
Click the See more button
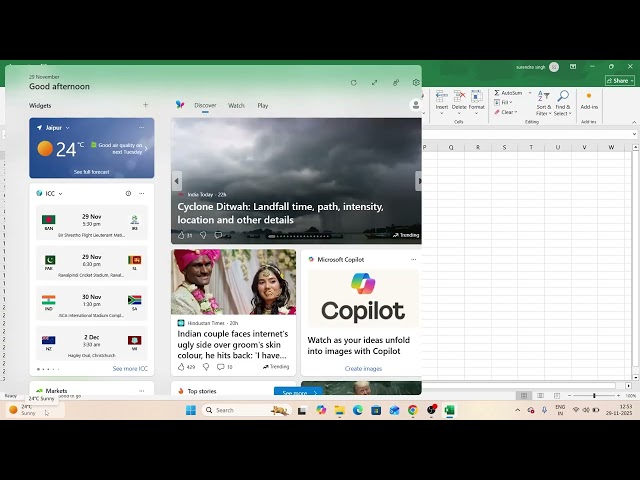click(298, 392)
